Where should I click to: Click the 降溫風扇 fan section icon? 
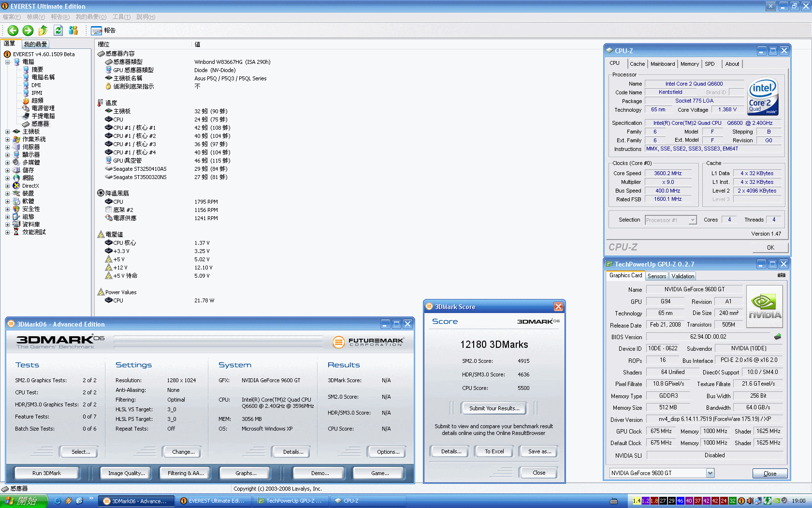click(x=101, y=193)
